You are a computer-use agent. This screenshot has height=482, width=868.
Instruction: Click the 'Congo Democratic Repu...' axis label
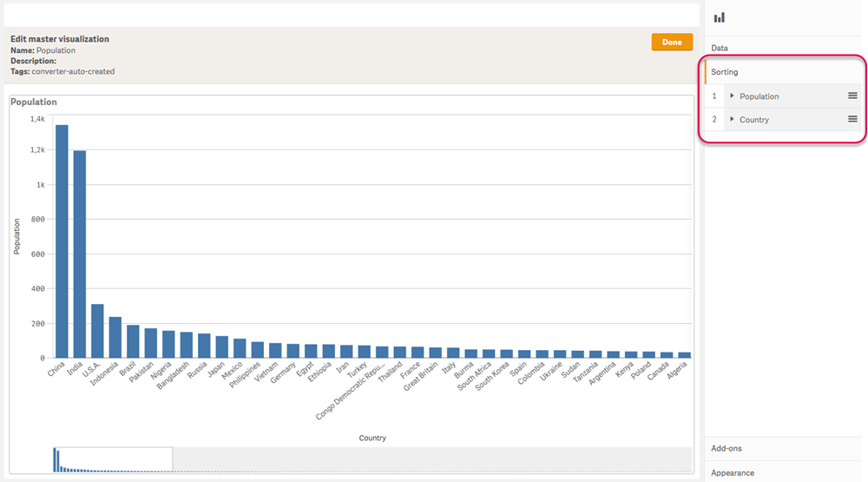(x=351, y=391)
